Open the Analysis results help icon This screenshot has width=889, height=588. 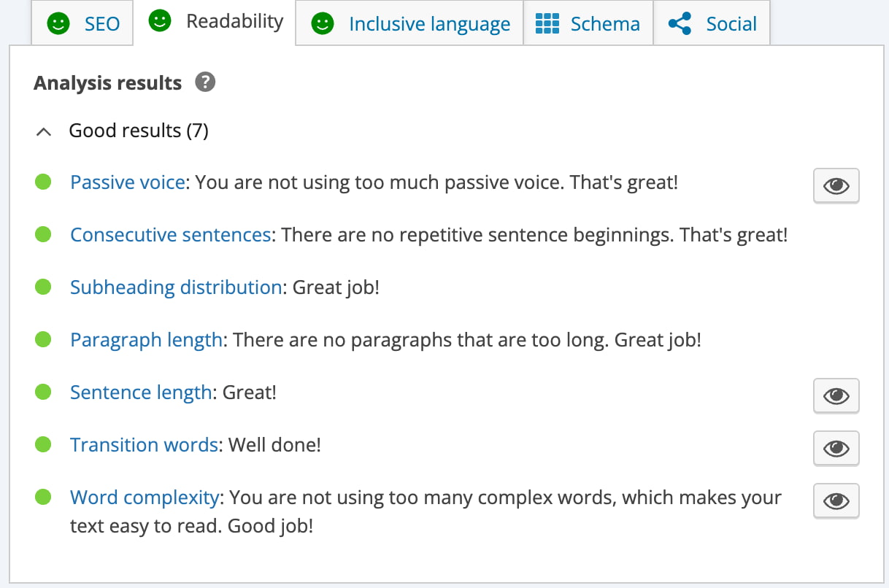205,82
